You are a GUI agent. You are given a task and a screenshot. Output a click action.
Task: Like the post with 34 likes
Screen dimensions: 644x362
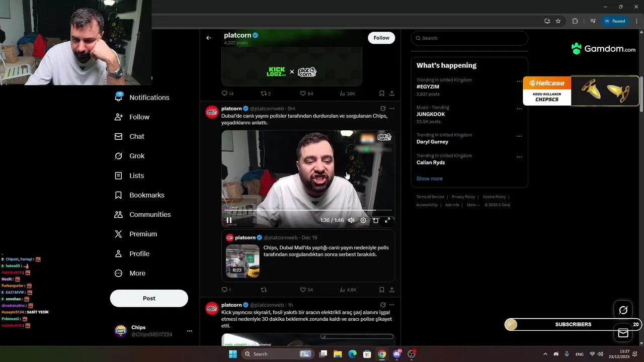(306, 290)
